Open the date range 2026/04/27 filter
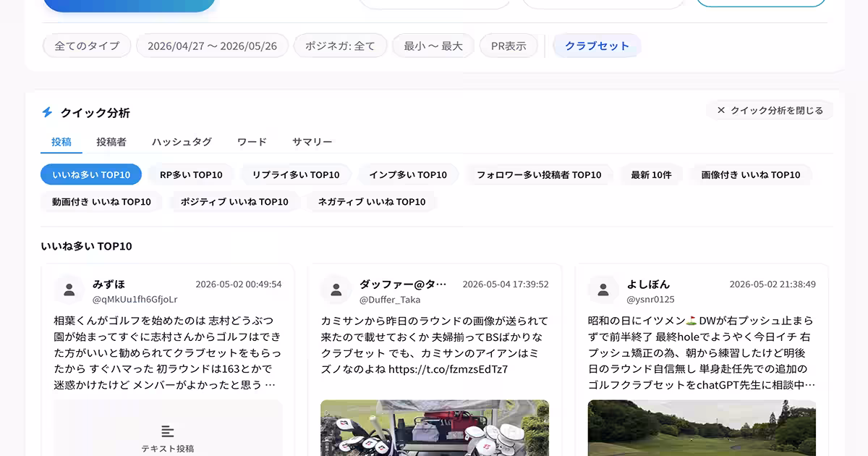 (213, 46)
